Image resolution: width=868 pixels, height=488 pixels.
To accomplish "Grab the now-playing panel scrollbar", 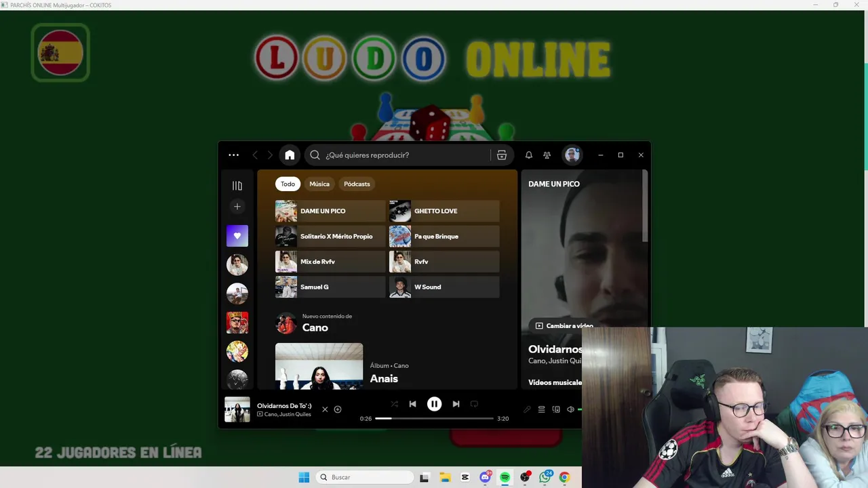I will [645, 205].
